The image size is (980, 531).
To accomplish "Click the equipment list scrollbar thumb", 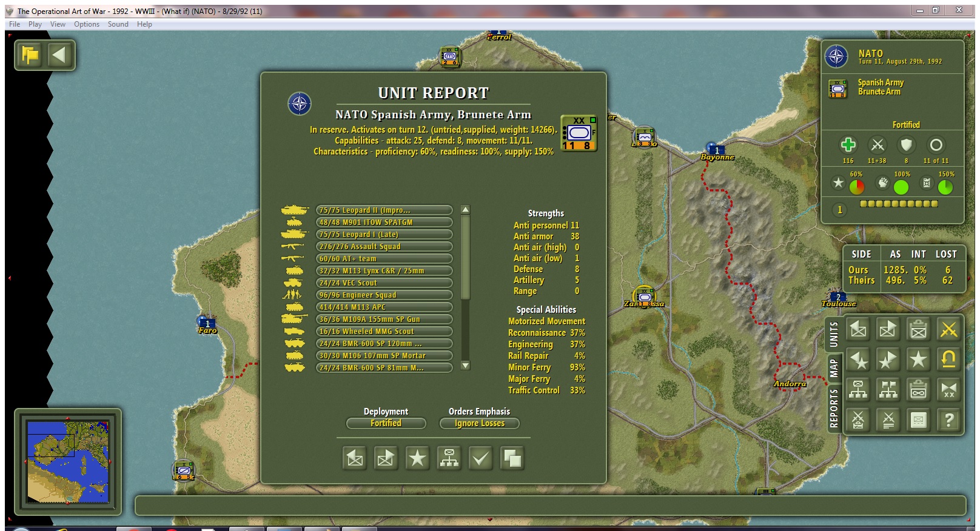I will (x=466, y=258).
